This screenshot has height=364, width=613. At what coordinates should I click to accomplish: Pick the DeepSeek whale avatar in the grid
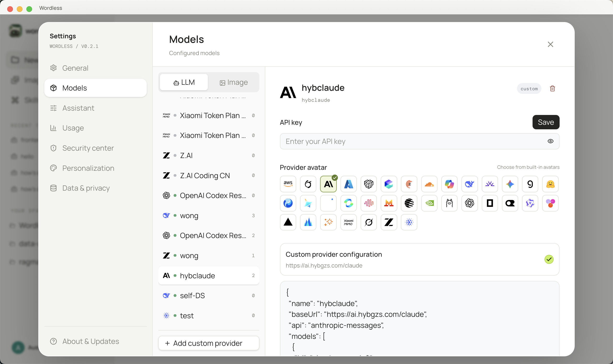[x=470, y=184]
